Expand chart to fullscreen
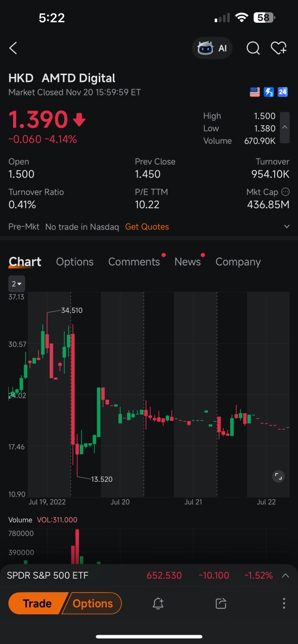Image resolution: width=298 pixels, height=644 pixels. point(278,476)
